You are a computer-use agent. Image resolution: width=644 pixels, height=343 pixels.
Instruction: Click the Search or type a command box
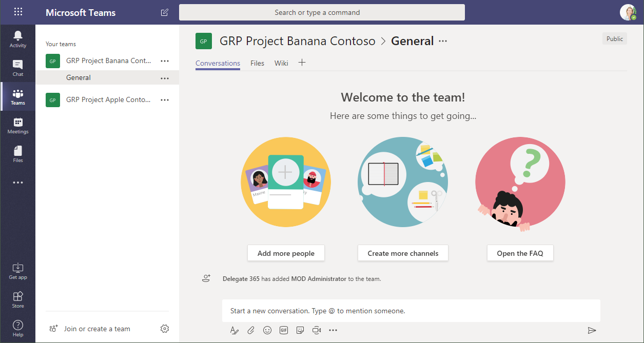click(x=322, y=12)
